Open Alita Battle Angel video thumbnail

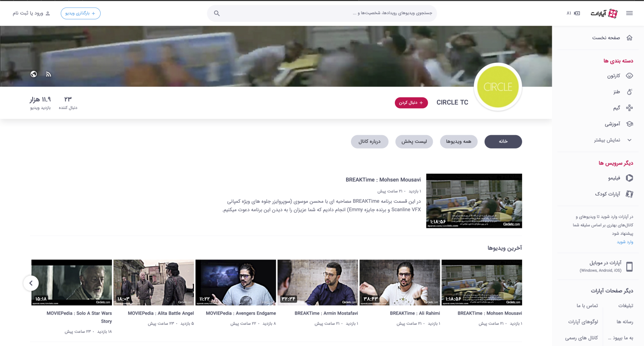point(154,282)
